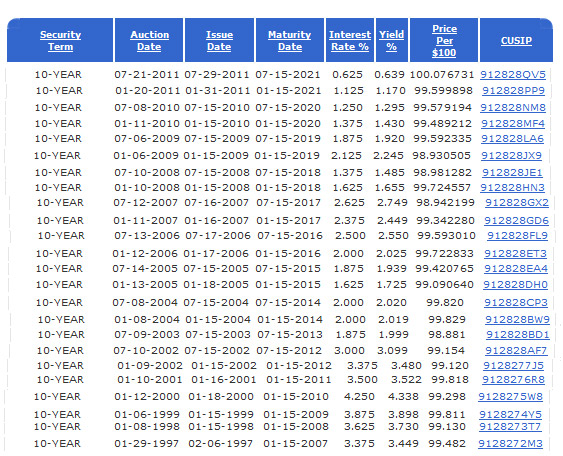
Task: Open CUSIP 9128277J5 link
Action: (x=513, y=366)
